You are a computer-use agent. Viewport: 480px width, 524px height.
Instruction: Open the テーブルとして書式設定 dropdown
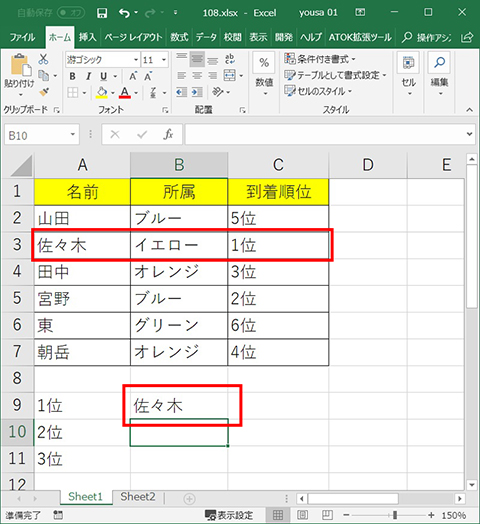click(335, 75)
